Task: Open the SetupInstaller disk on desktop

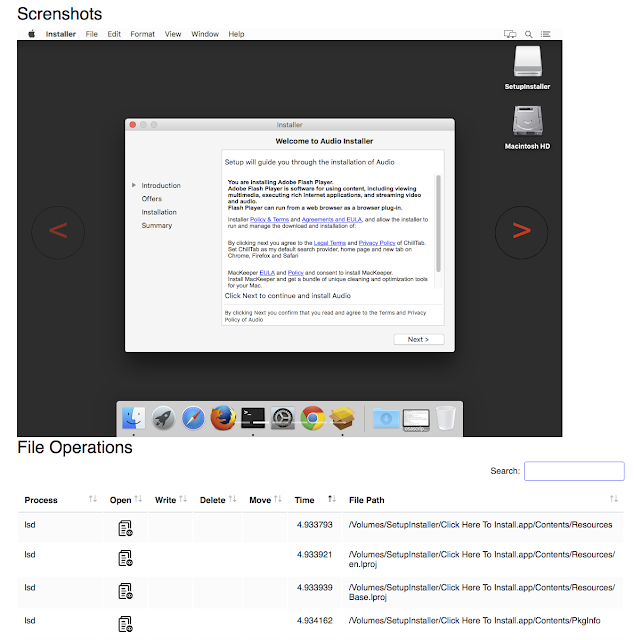Action: coord(527,67)
